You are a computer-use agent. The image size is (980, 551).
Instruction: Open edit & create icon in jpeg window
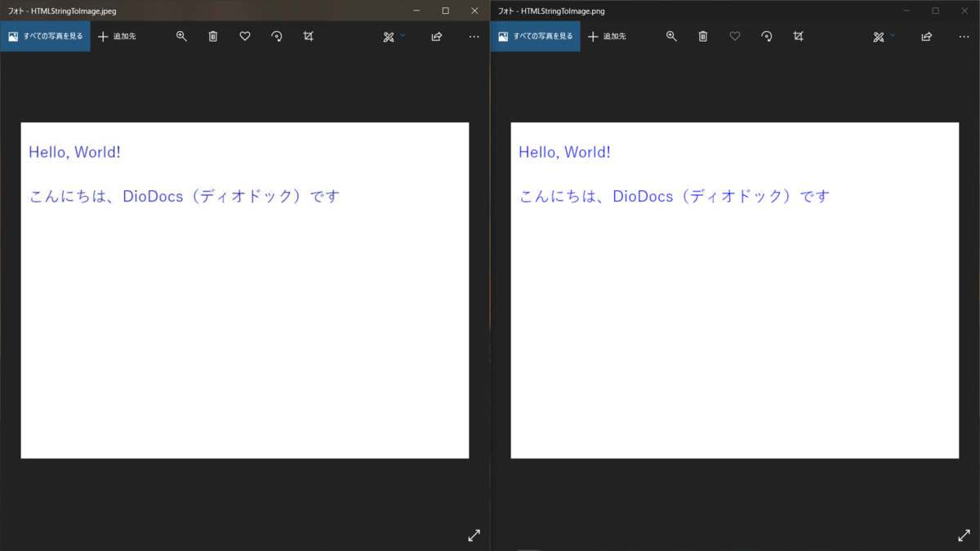[389, 37]
